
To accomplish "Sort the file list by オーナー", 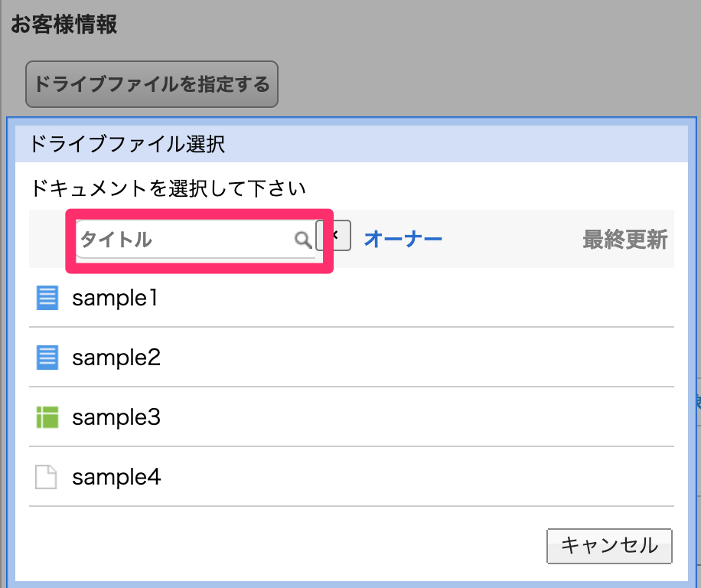I will tap(403, 240).
